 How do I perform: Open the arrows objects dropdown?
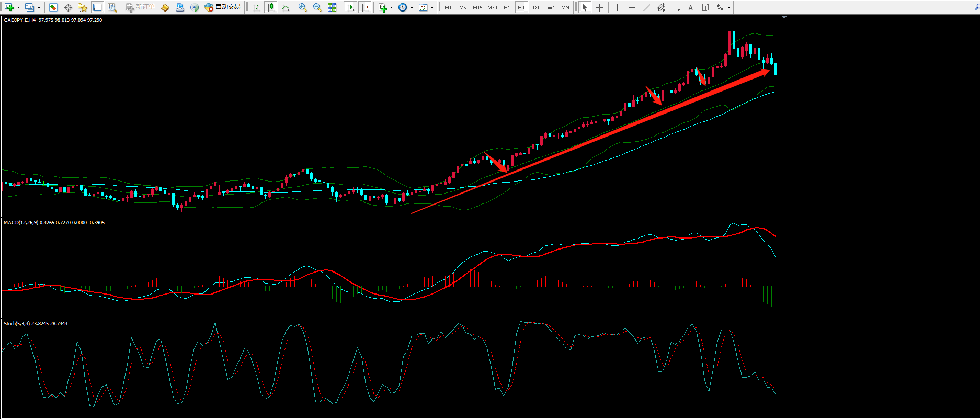click(728, 7)
